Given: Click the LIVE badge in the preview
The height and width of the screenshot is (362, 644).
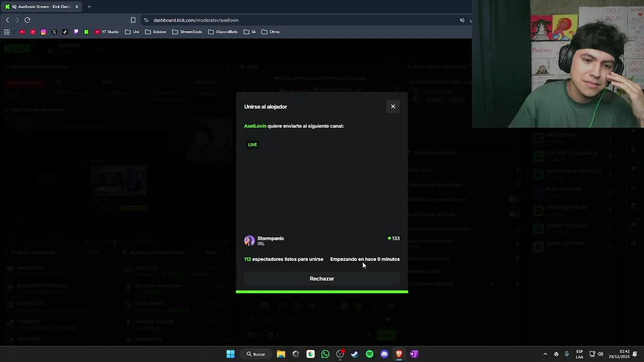Looking at the screenshot, I should (253, 145).
